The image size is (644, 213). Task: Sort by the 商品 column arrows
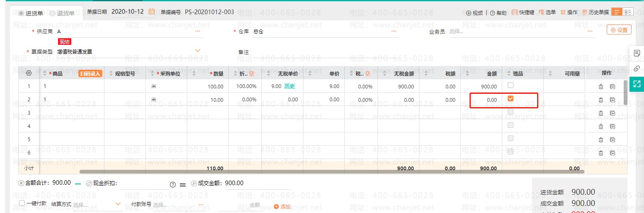click(x=45, y=74)
